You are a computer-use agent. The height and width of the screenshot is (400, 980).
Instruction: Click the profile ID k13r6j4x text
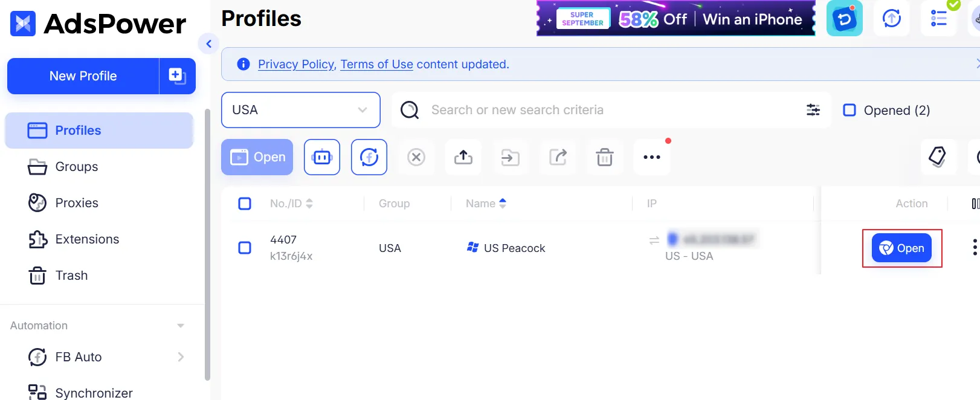[x=291, y=256]
